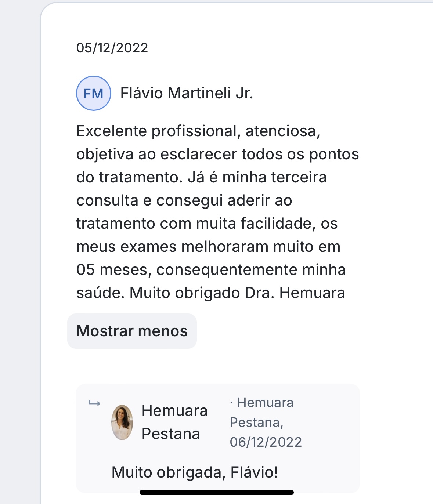Open Hemuara Pestana's profile photo
Image resolution: width=433 pixels, height=504 pixels.
(122, 422)
